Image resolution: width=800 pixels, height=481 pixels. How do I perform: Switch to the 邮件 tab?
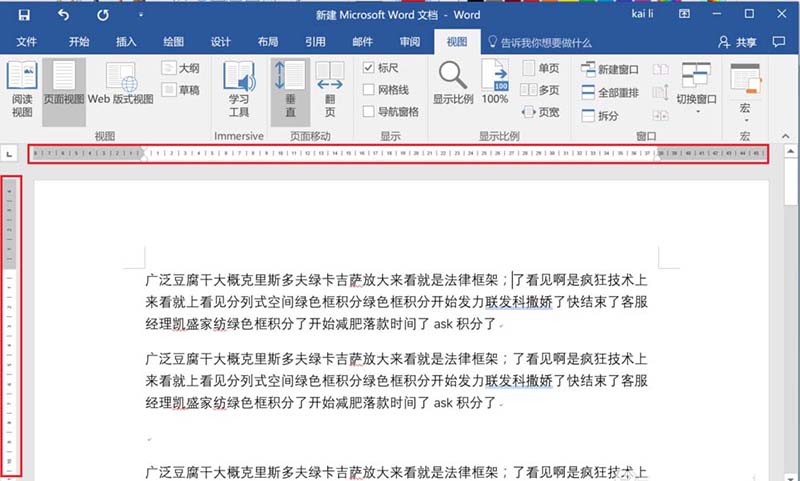coord(362,42)
